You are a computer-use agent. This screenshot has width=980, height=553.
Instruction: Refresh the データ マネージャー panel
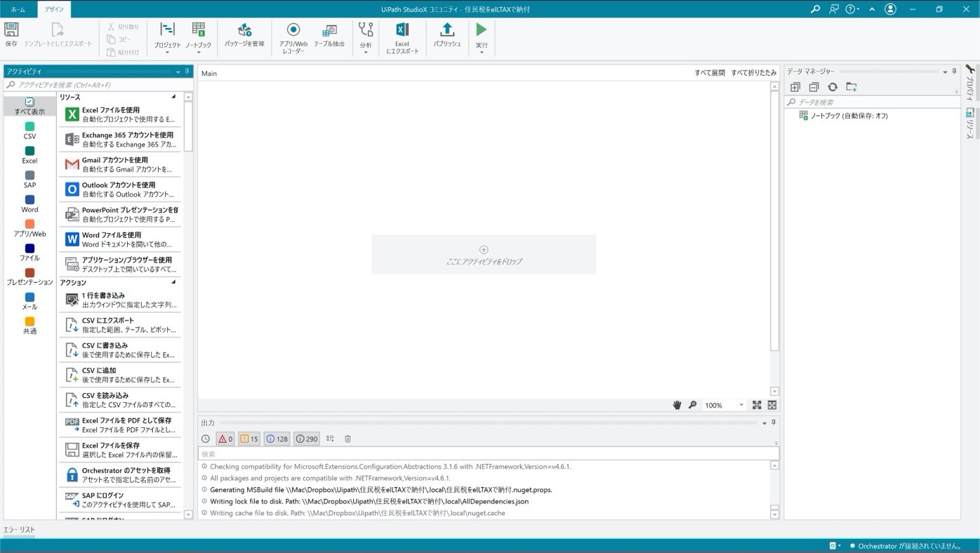tap(833, 87)
